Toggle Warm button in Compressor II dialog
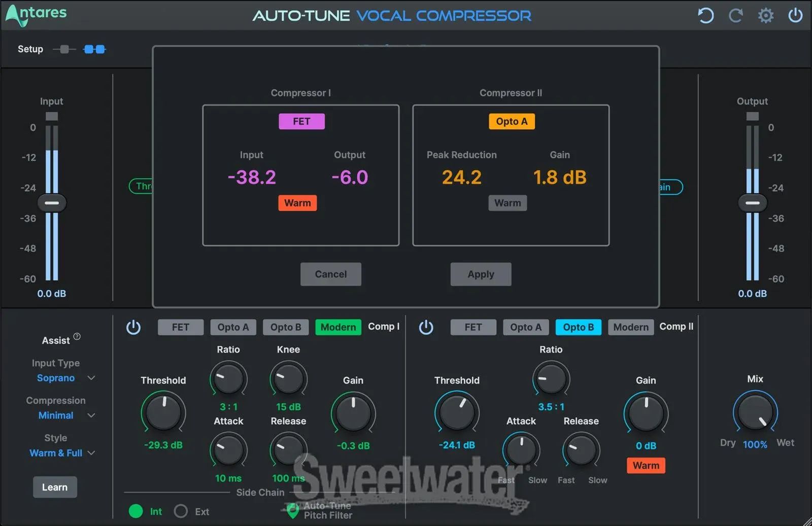 tap(507, 203)
